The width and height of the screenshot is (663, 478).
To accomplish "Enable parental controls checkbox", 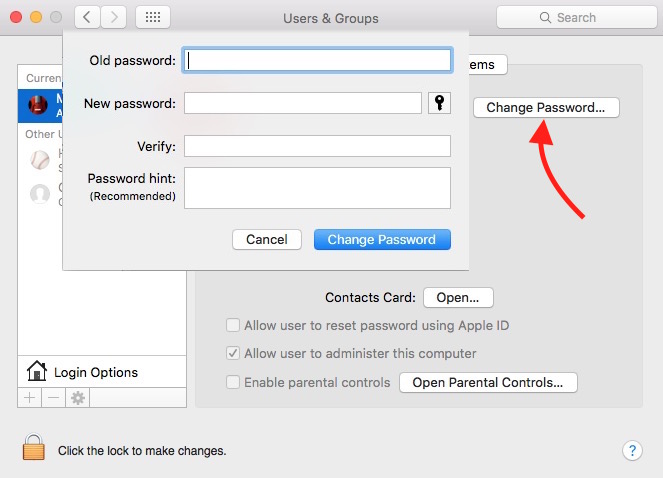I will click(233, 382).
